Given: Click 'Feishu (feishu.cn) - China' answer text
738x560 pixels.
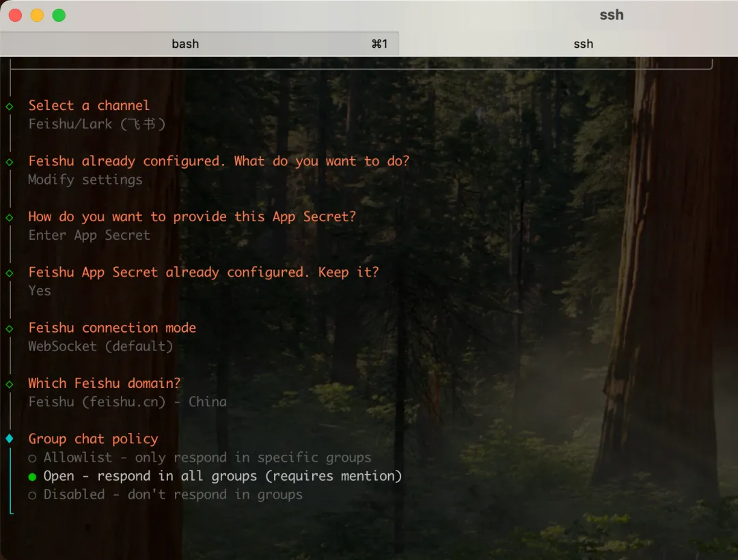Looking at the screenshot, I should click(x=128, y=402).
